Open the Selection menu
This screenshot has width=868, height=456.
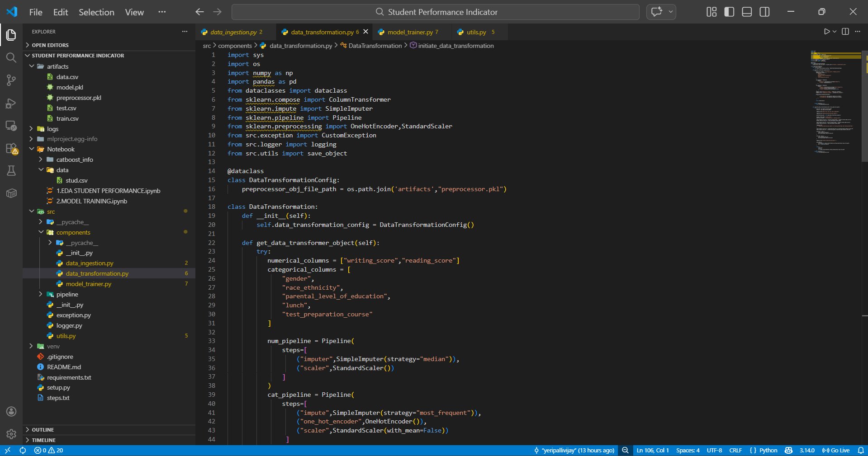(96, 12)
